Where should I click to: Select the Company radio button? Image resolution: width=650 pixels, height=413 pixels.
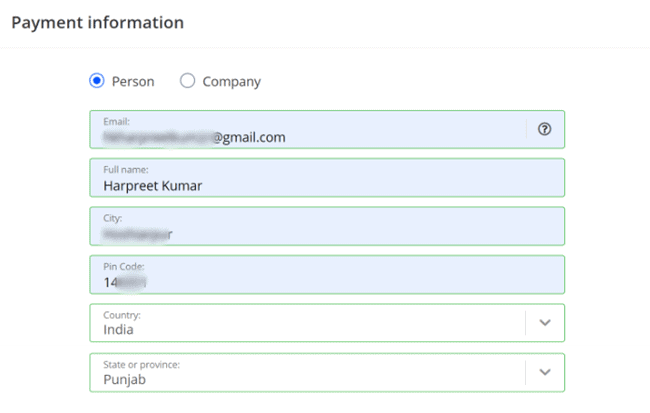coord(187,80)
